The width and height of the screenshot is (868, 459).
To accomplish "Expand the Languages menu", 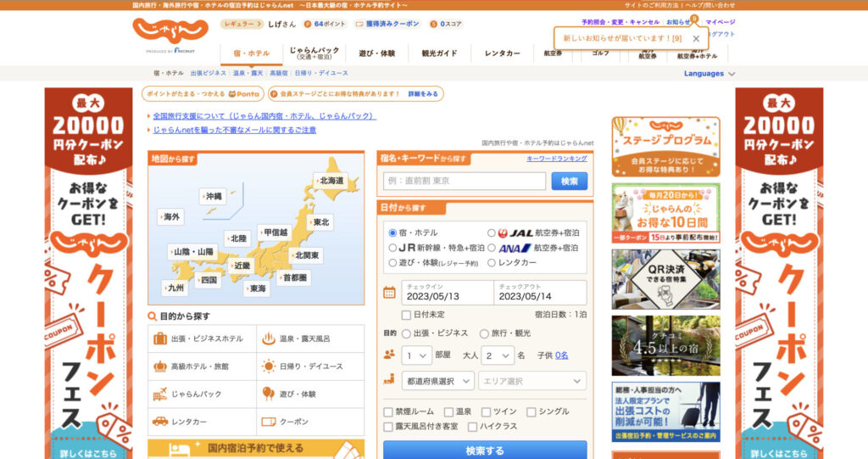I will 709,73.
